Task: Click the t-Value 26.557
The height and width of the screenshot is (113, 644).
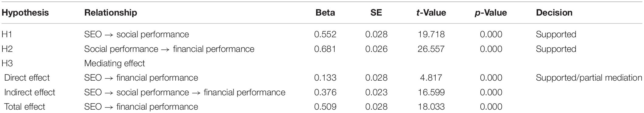Action: 431,49
